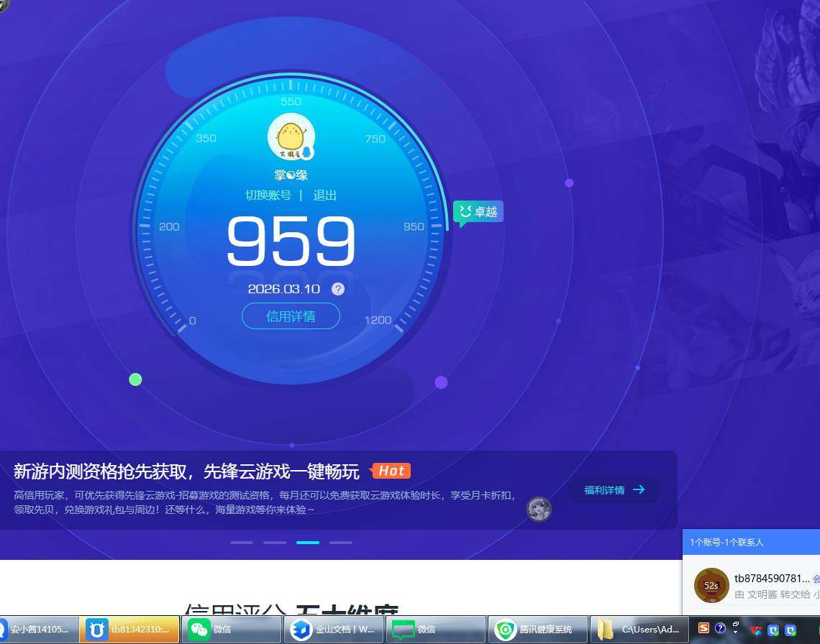The height and width of the screenshot is (644, 820).
Task: Click the 卓越 rating badge
Action: click(x=478, y=211)
